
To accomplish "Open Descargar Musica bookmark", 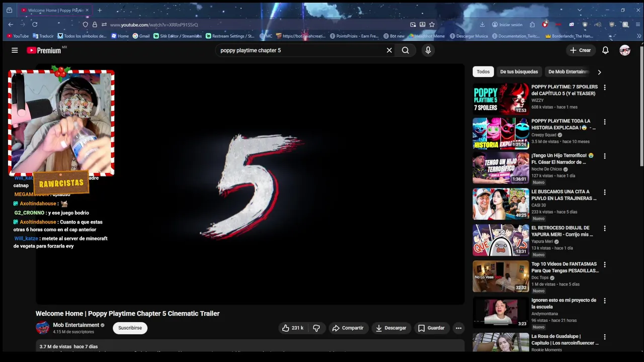I will coord(469,36).
